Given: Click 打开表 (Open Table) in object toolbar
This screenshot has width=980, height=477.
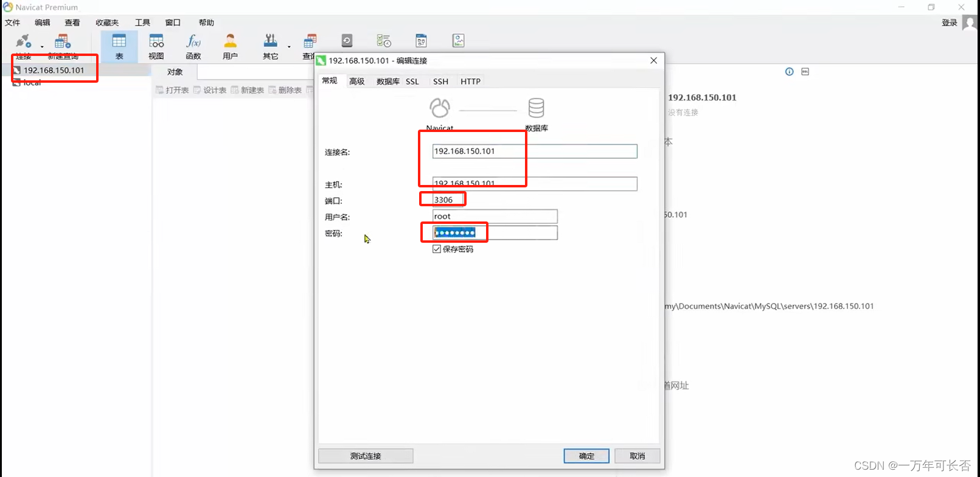Looking at the screenshot, I should pos(173,90).
